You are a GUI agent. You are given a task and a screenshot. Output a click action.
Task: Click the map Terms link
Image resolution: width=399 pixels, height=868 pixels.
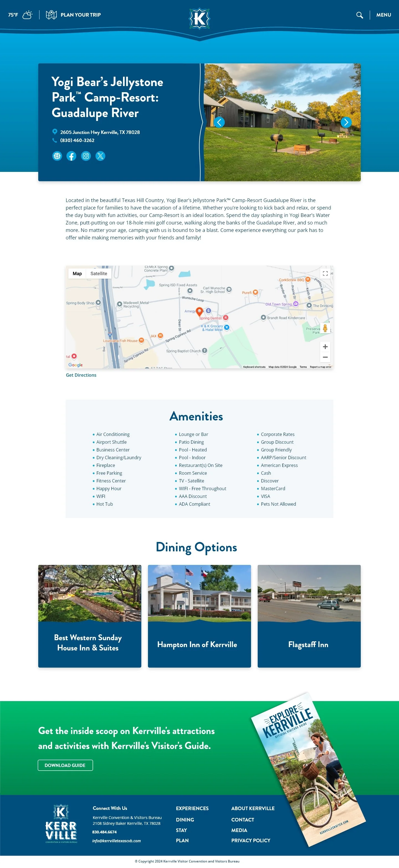click(303, 367)
